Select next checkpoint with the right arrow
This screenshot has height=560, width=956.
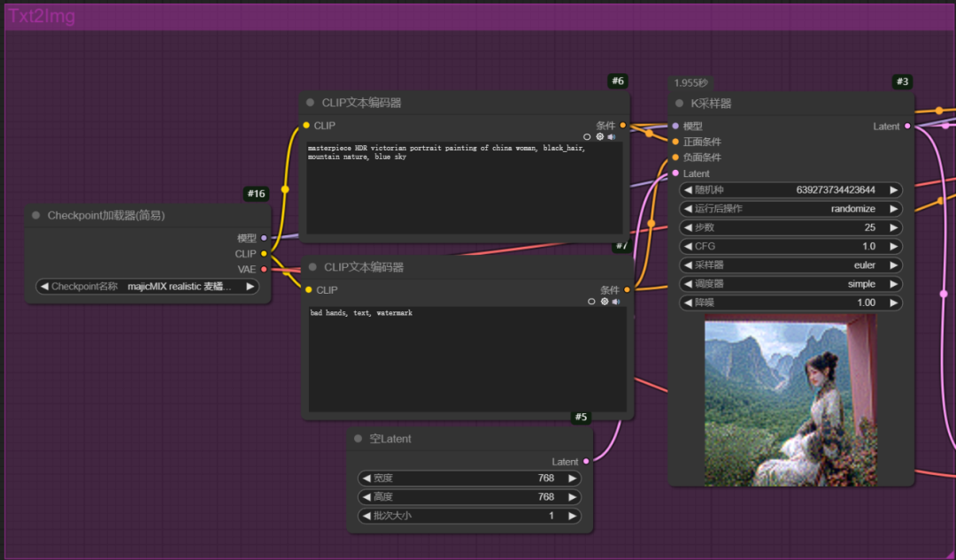(x=250, y=287)
